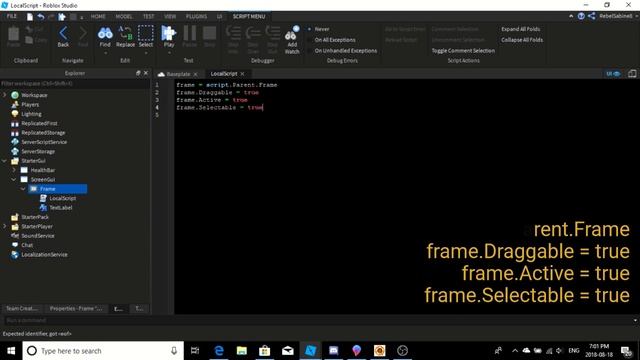
Task: Open File Explorer from the taskbar
Action: 242,351
